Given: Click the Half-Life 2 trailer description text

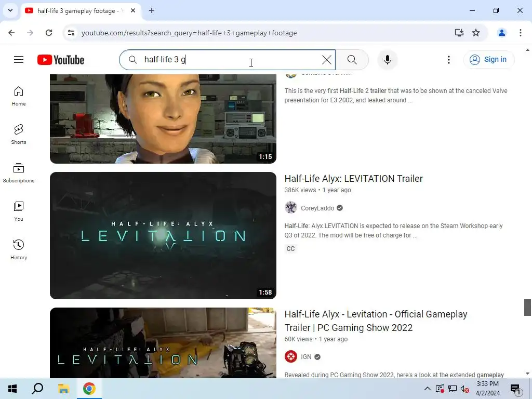Looking at the screenshot, I should tap(396, 96).
